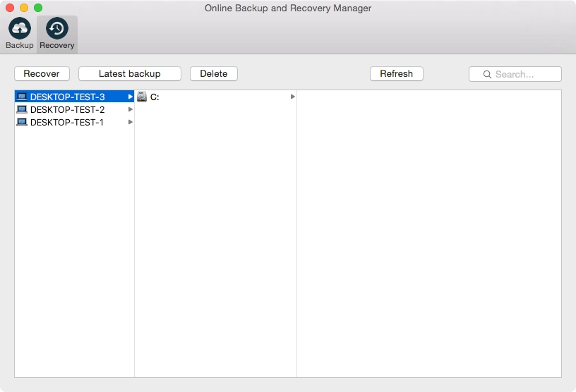
Task: Click the Delete button
Action: tap(214, 74)
